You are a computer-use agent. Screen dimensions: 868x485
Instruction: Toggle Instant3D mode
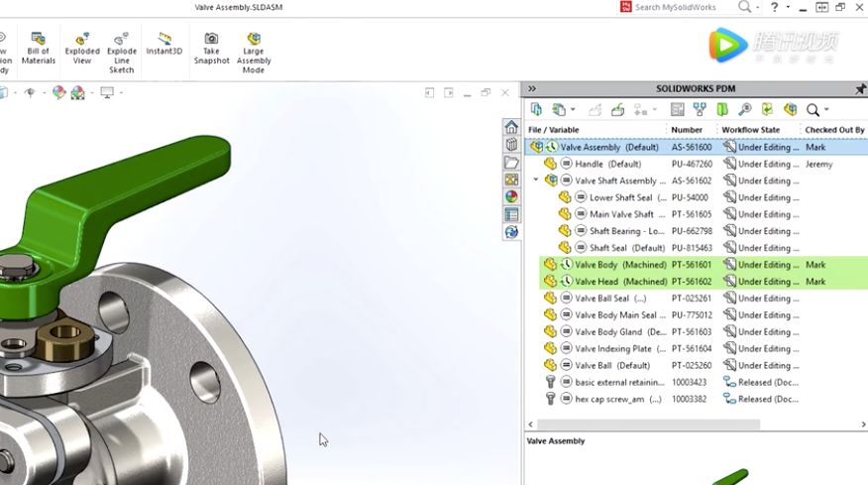(x=163, y=44)
